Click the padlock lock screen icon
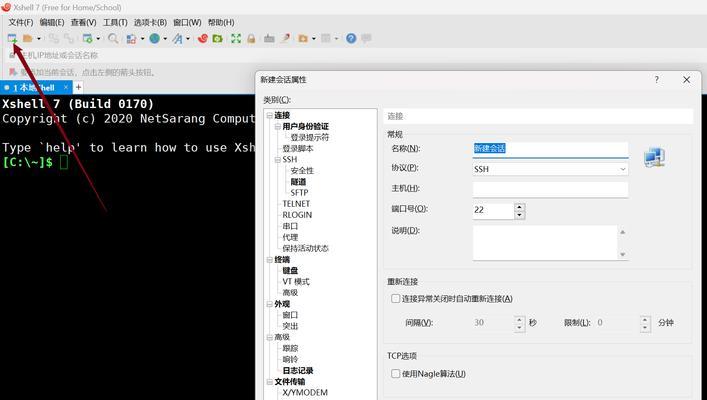 [251, 39]
